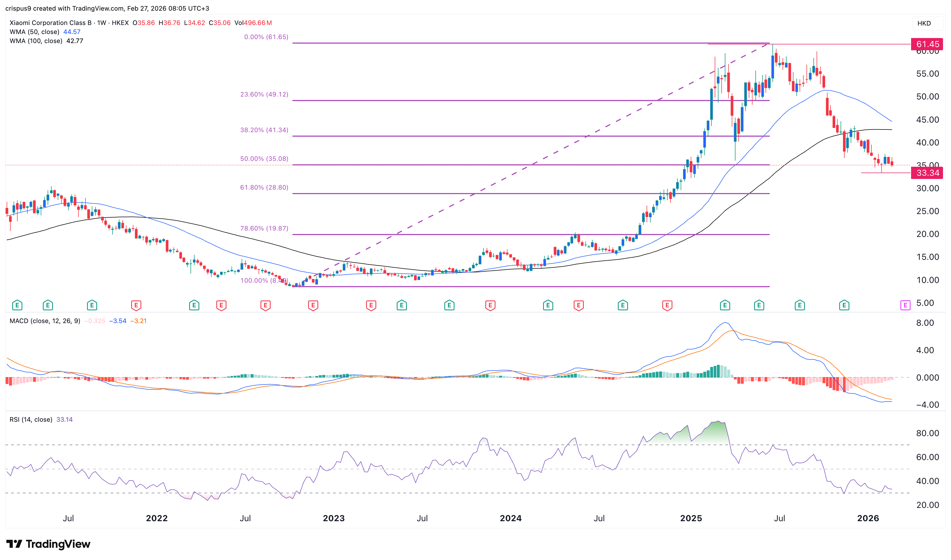The height and width of the screenshot is (560, 951).
Task: Click the 61.80% (28.80) Fibonacci label
Action: point(264,187)
